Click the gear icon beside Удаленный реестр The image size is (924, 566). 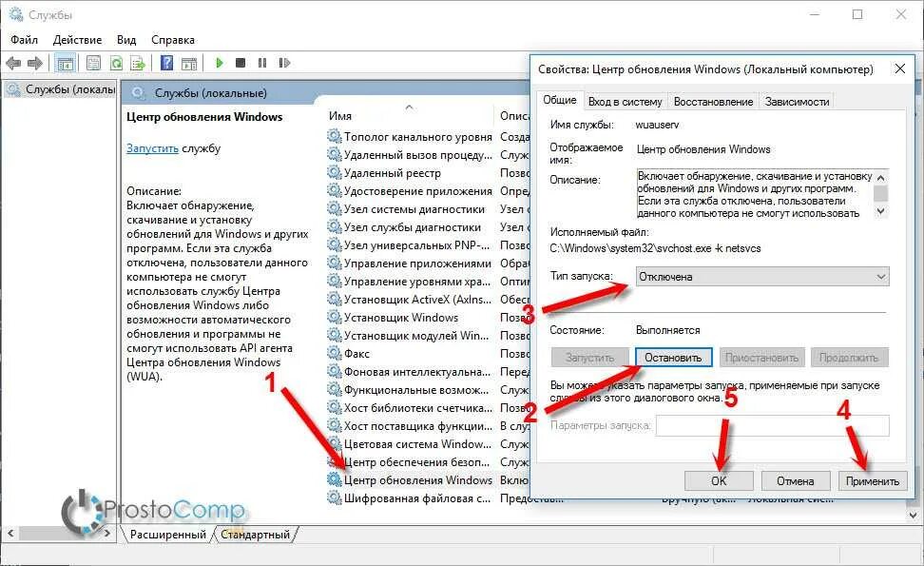(x=335, y=173)
